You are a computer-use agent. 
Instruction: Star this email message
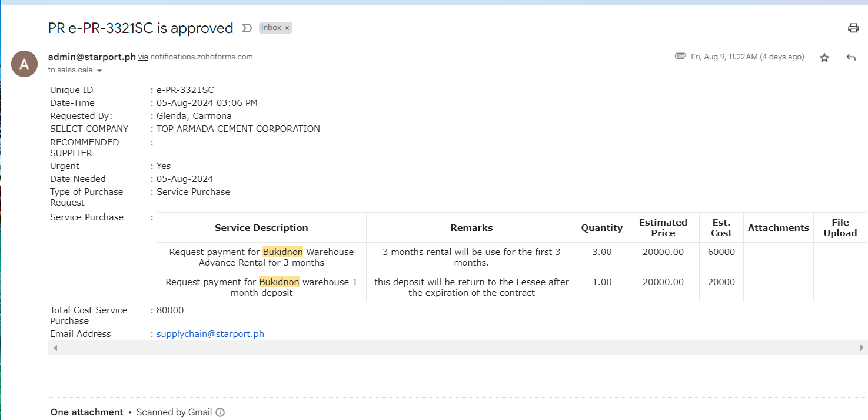(824, 57)
